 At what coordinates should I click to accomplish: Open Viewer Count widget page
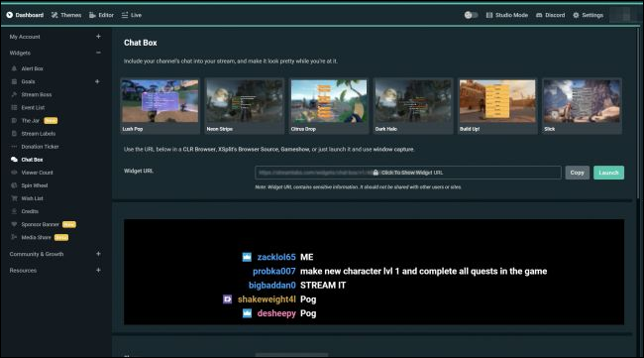[37, 173]
